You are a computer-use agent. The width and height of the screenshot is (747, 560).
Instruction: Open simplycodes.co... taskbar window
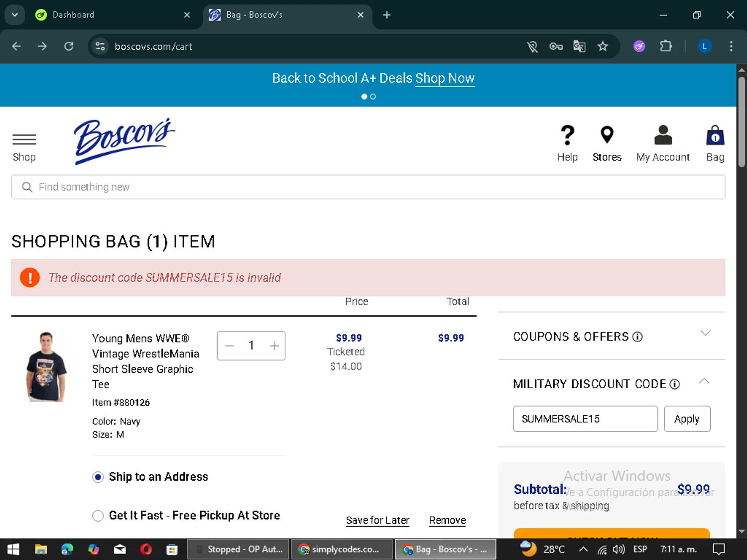coord(342,549)
